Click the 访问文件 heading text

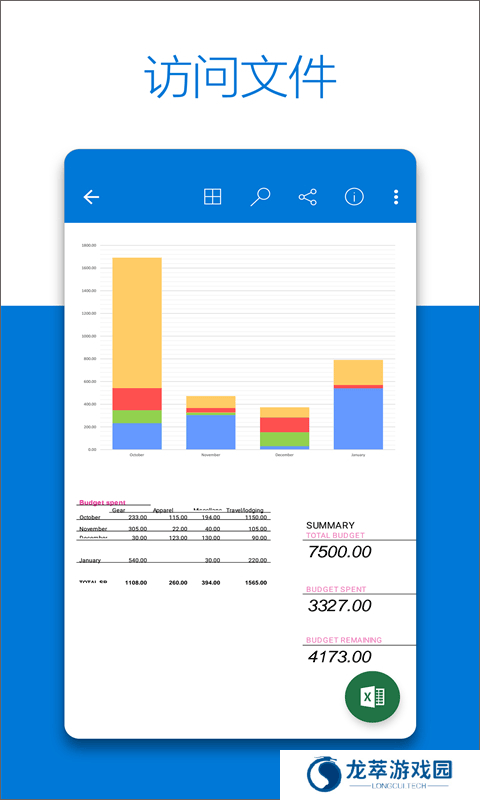coord(240,77)
